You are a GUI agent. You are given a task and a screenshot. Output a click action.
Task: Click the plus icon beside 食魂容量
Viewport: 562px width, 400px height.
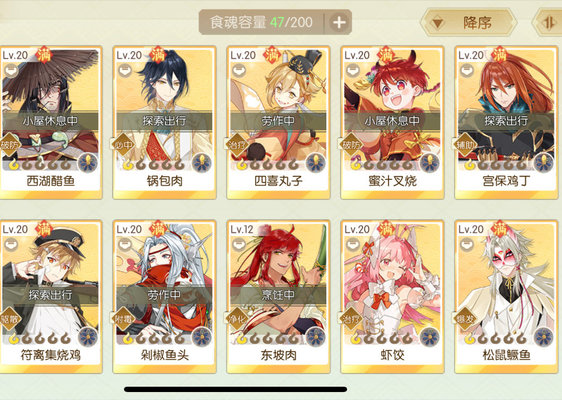[339, 23]
